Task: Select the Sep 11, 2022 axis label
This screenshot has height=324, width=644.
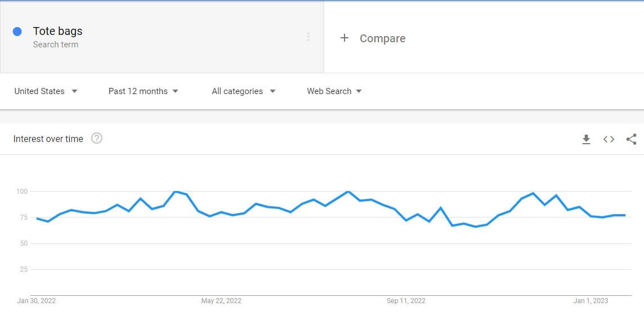Action: (x=406, y=300)
